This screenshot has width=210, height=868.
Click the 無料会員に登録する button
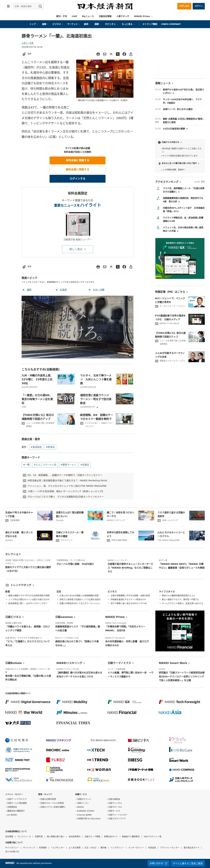(78, 169)
